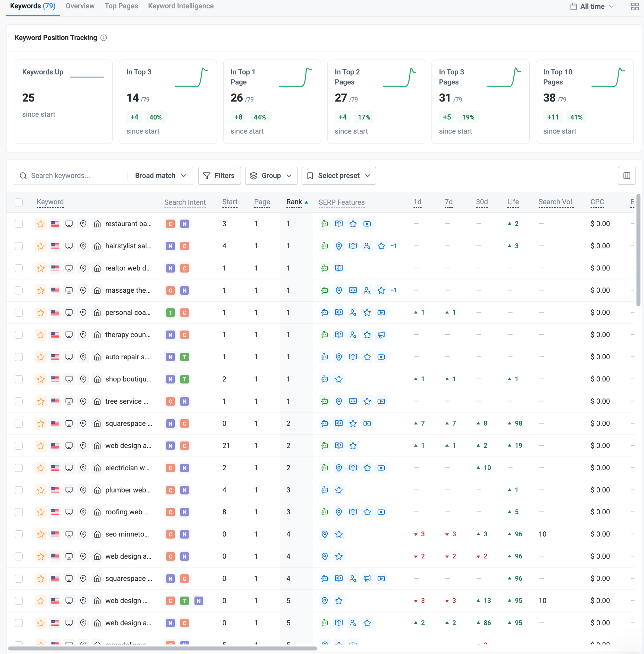Check the therapy coun... row checkbox
The width and height of the screenshot is (644, 654).
pos(19,335)
